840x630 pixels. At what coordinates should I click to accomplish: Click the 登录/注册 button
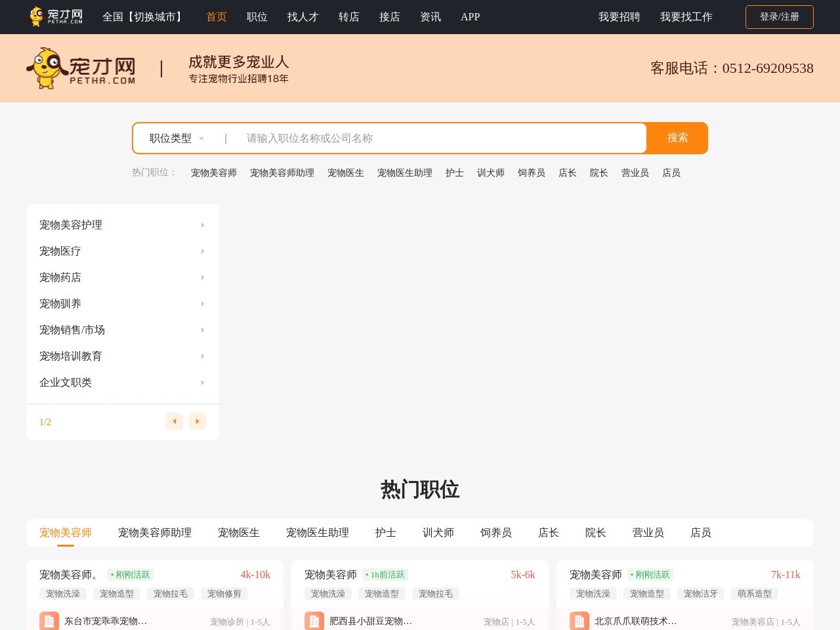pos(780,17)
